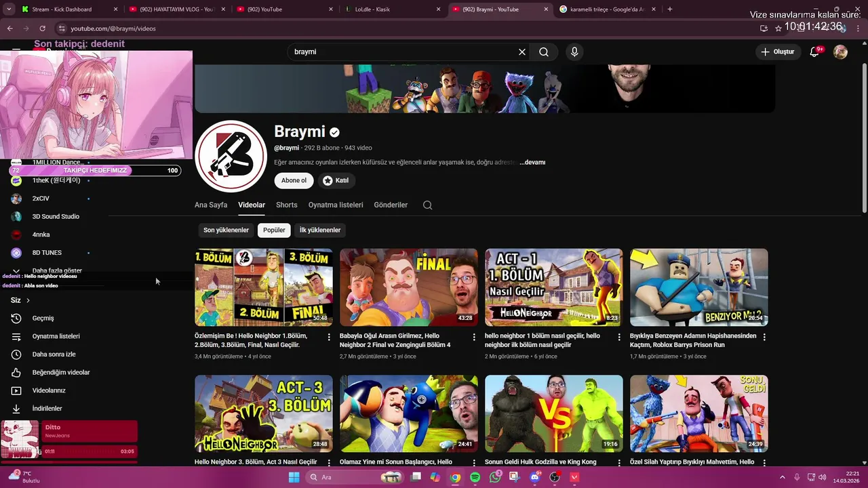This screenshot has width=868, height=488.
Task: Click the Katıl join button
Action: pos(336,180)
